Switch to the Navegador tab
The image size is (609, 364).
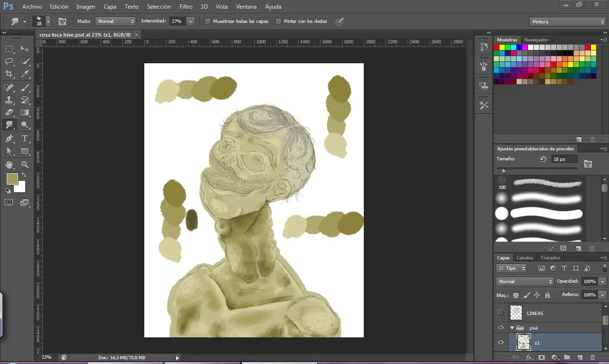tap(536, 40)
